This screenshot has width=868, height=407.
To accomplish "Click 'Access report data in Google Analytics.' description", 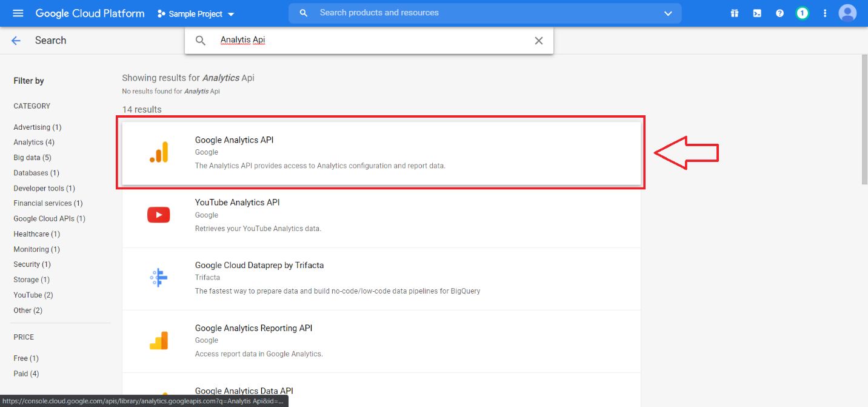I will tap(259, 354).
